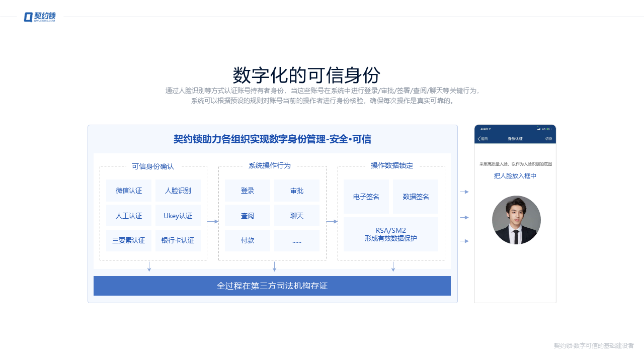The height and width of the screenshot is (362, 644).
Task: Click the heading 契约锁助力各组织实现数字身份管理
Action: click(272, 139)
